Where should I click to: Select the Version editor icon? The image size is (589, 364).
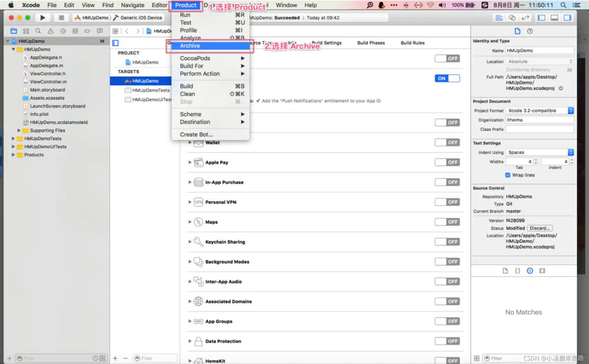pos(525,18)
